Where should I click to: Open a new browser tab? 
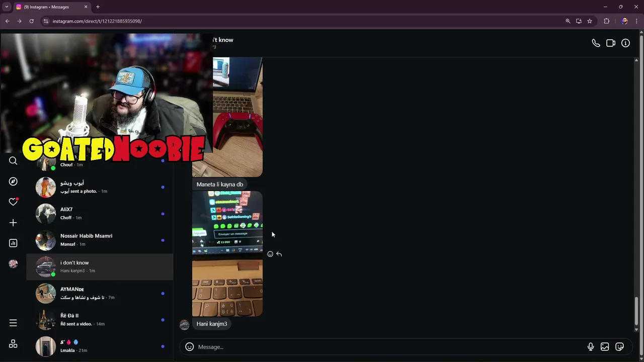pos(98,7)
